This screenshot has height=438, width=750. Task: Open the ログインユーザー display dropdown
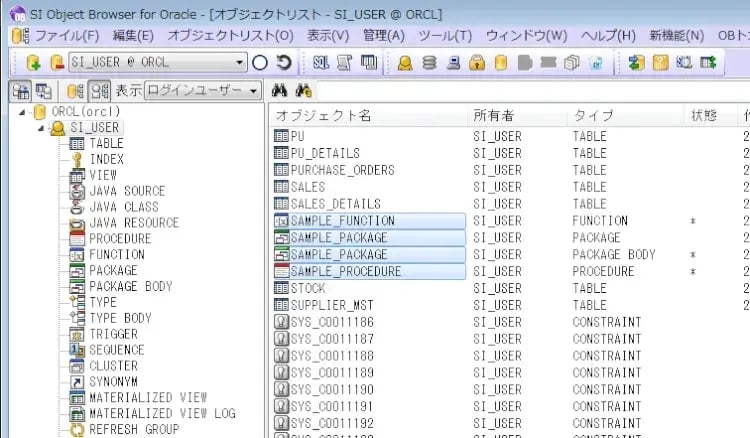tap(254, 90)
